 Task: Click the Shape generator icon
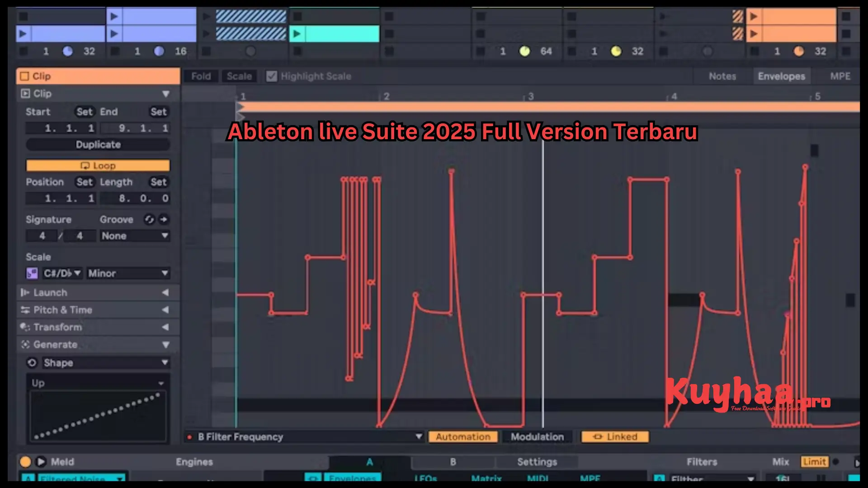click(32, 362)
